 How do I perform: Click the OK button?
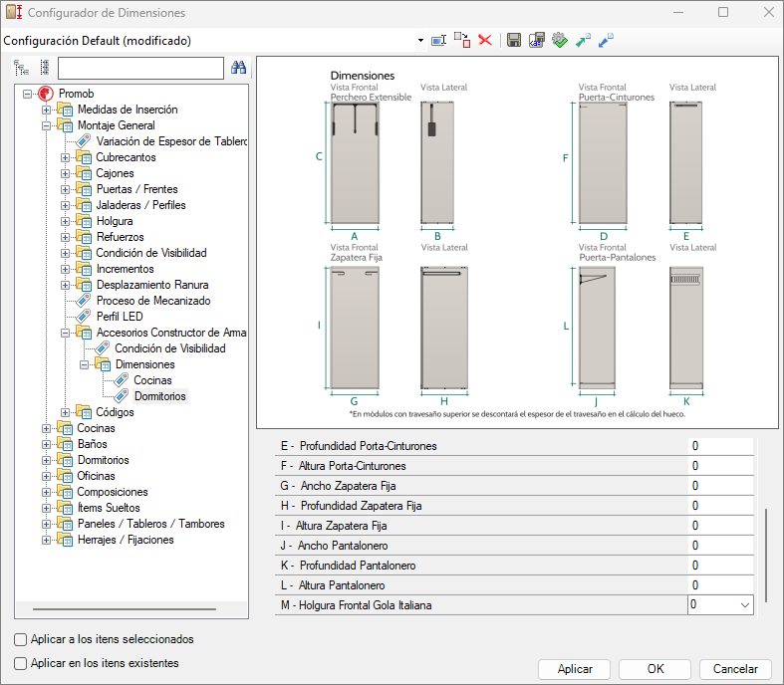point(655,669)
